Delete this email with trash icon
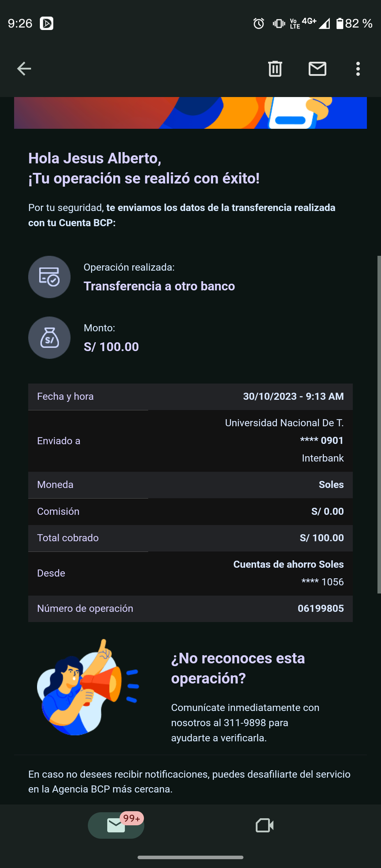 [275, 69]
